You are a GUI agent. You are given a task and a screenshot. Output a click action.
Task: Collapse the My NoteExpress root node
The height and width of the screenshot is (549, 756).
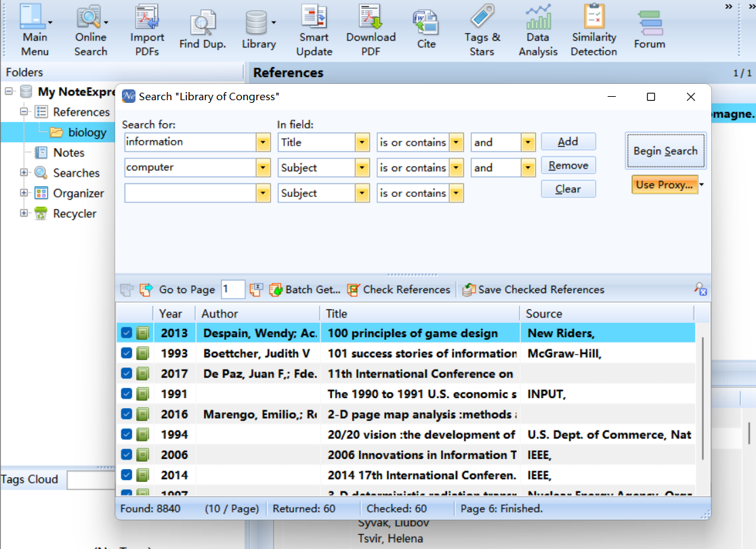pos(9,91)
